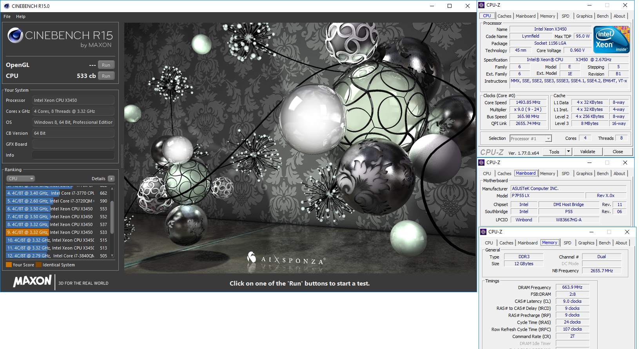This screenshot has width=644, height=349.
Task: Click the 533 cb CPU score
Action: [86, 76]
